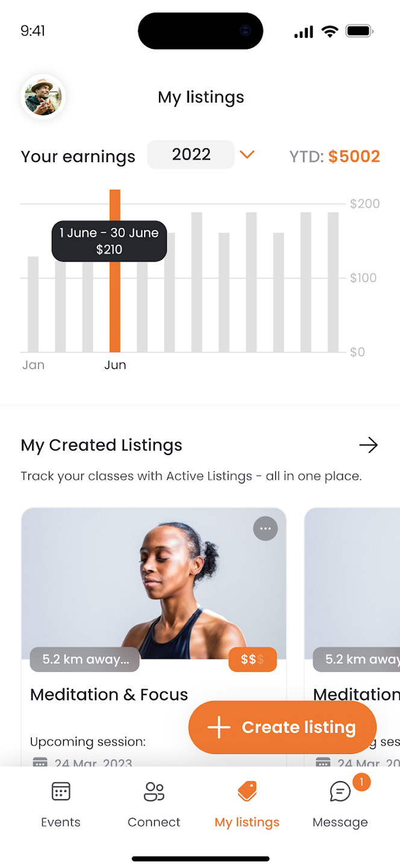The width and height of the screenshot is (400, 868).
Task: Tap the 5.2 km away distance badge
Action: (85, 659)
